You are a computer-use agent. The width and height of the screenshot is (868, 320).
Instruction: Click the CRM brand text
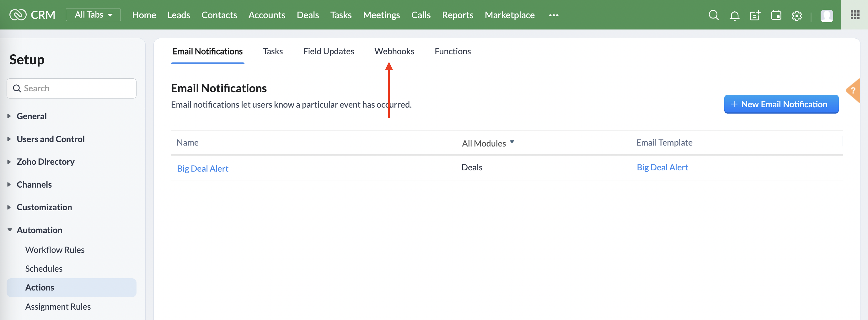point(43,15)
